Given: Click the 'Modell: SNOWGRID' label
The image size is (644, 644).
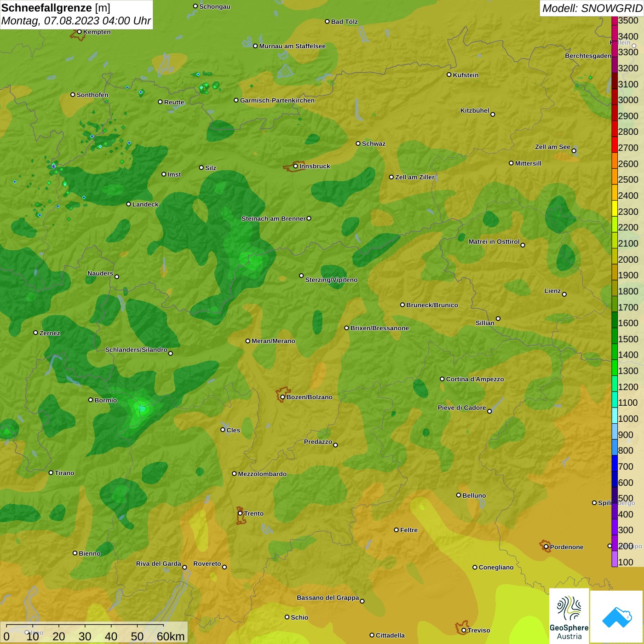Looking at the screenshot, I should pyautogui.click(x=592, y=8).
